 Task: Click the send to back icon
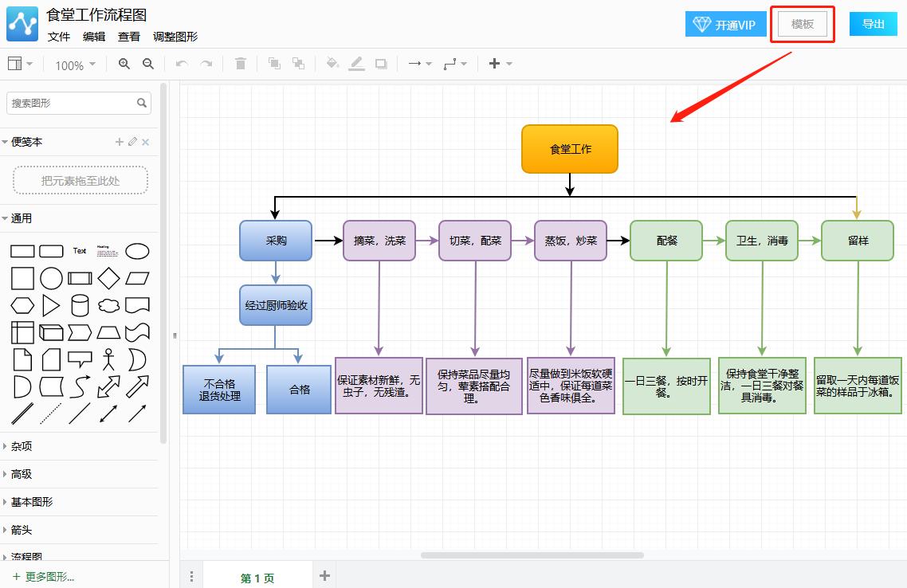tap(298, 64)
